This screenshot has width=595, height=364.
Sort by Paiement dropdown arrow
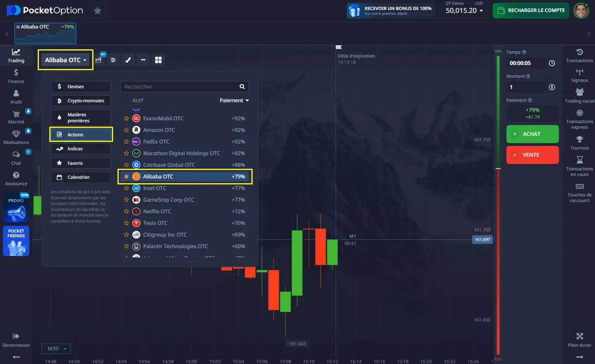tap(247, 101)
